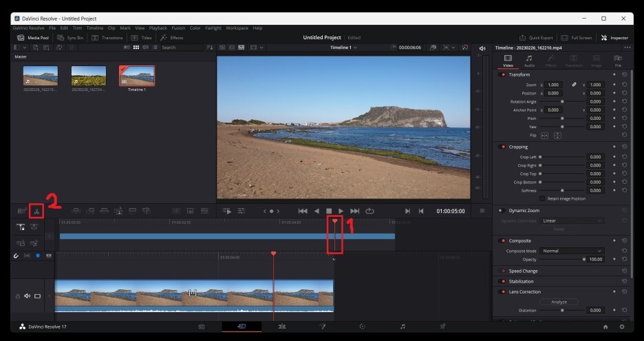Click the Split Clip scissors icon
Viewport: 644px width, 341px height.
pyautogui.click(x=36, y=211)
